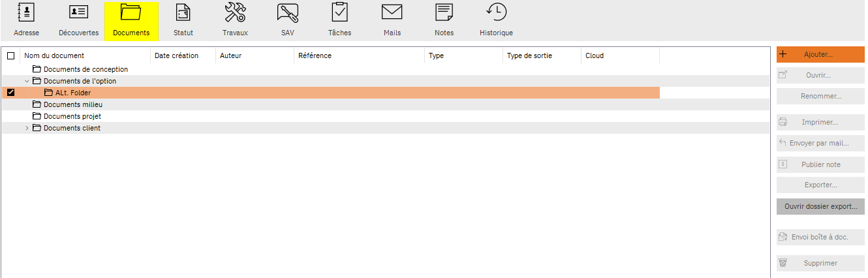Sort by Type column header
The image size is (868, 278).
(464, 56)
